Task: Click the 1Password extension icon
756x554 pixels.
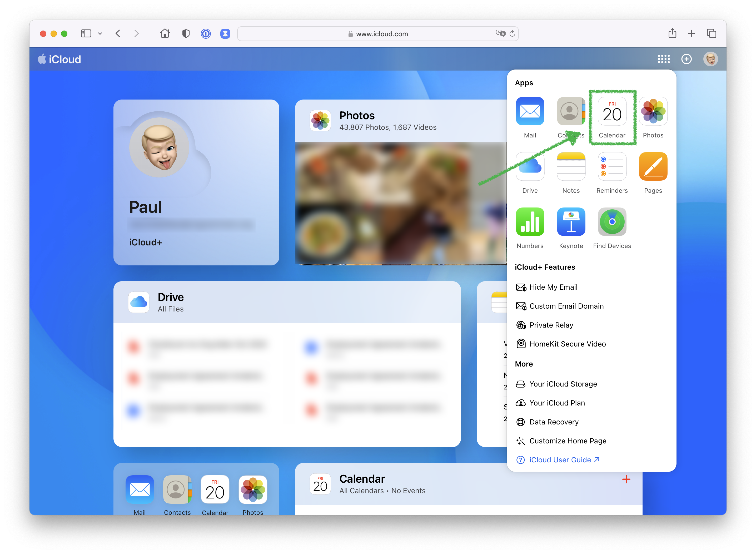Action: [206, 33]
